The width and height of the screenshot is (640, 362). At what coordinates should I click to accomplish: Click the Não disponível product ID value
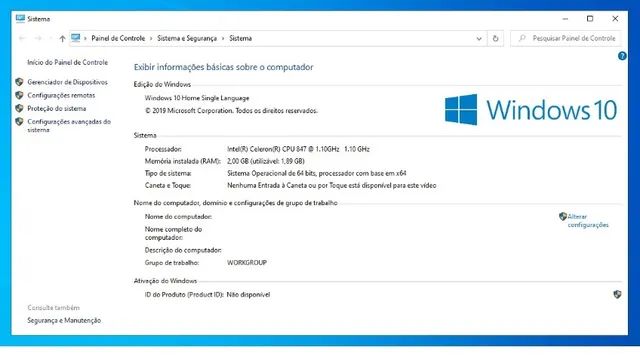248,294
